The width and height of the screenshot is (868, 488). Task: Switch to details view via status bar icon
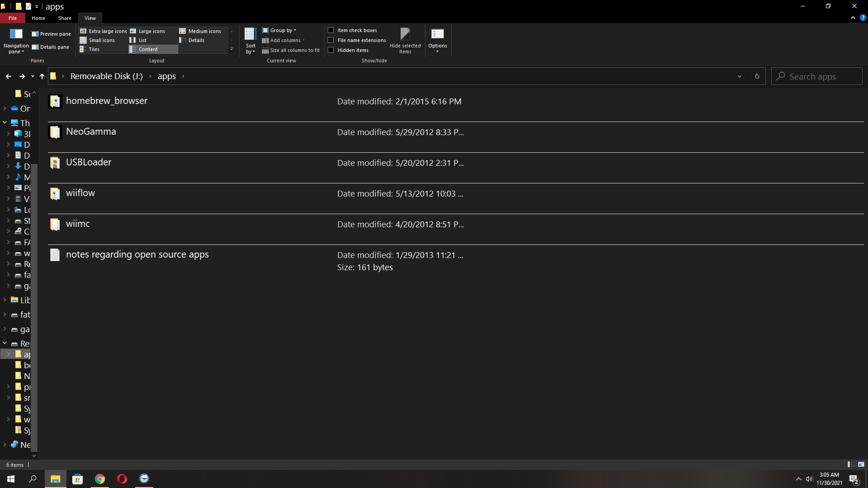point(851,465)
